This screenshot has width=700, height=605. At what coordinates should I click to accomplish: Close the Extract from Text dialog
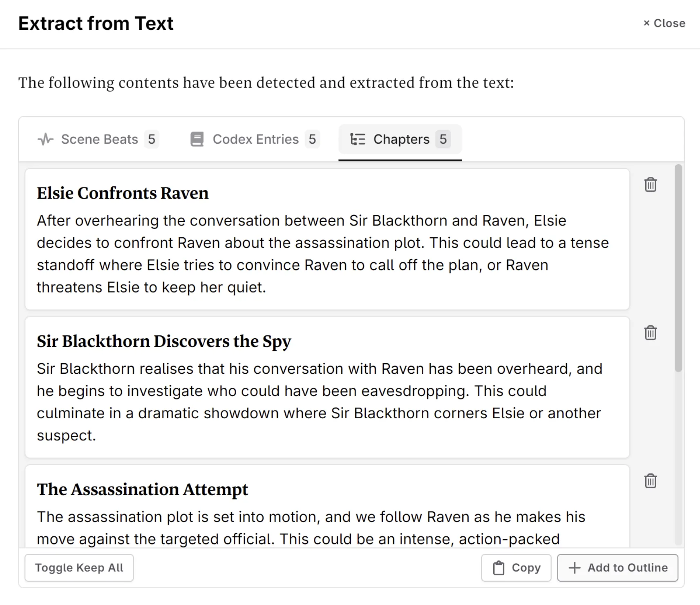(x=664, y=23)
